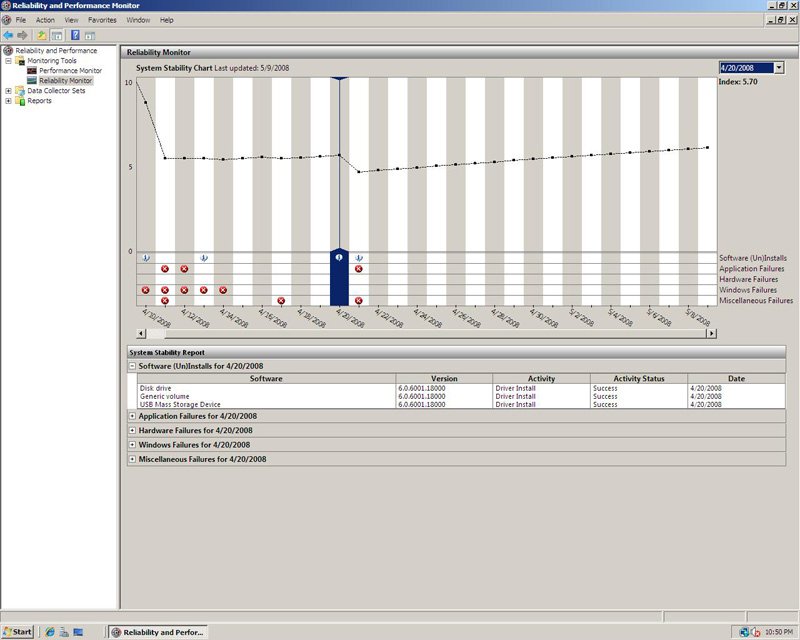Screen dimensions: 800x640
Task: Open the Action menu
Action: [x=45, y=20]
